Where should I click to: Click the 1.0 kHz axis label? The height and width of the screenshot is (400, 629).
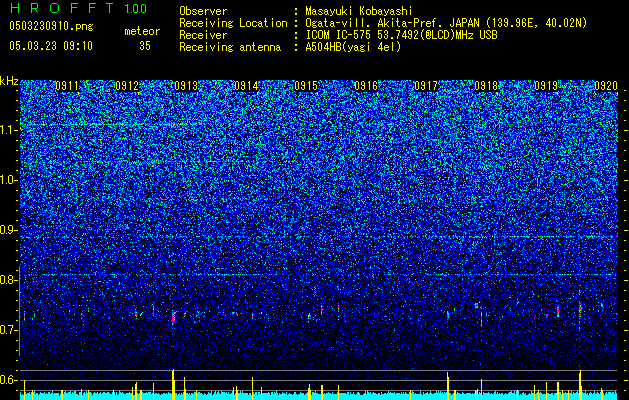tap(9, 180)
